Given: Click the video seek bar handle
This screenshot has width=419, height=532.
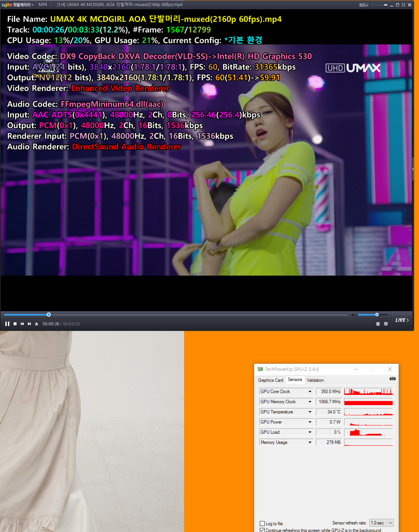Looking at the screenshot, I should 49,315.
